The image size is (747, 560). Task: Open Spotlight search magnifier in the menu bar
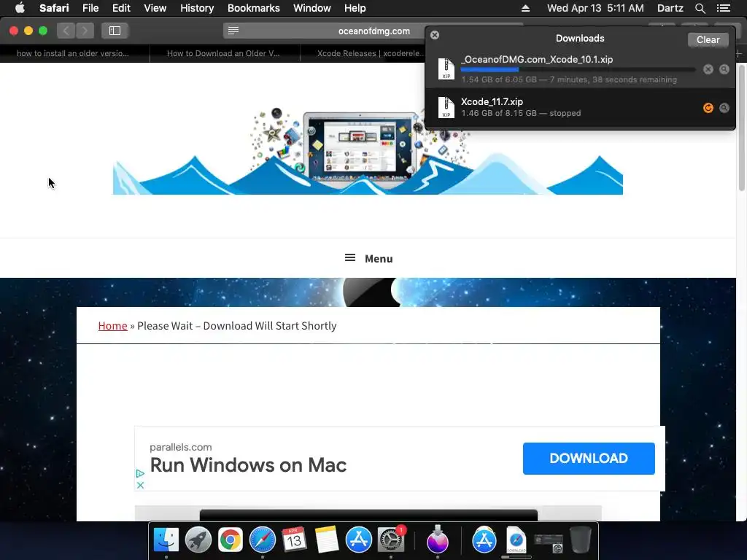click(700, 8)
